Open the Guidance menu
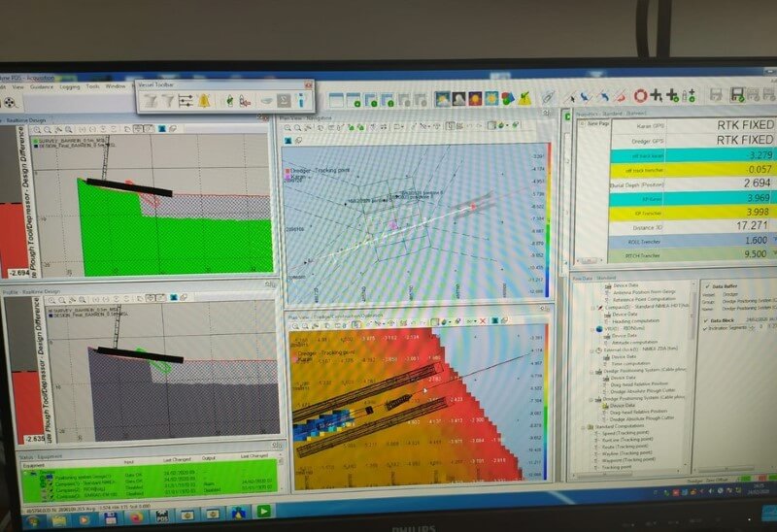The height and width of the screenshot is (532, 777). click(42, 86)
